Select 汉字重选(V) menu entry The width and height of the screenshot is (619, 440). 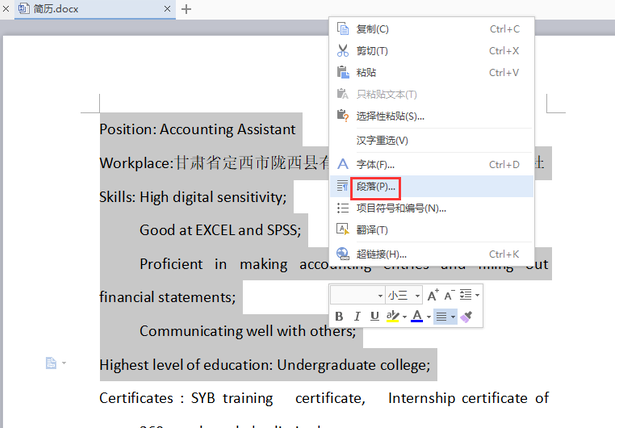431,140
